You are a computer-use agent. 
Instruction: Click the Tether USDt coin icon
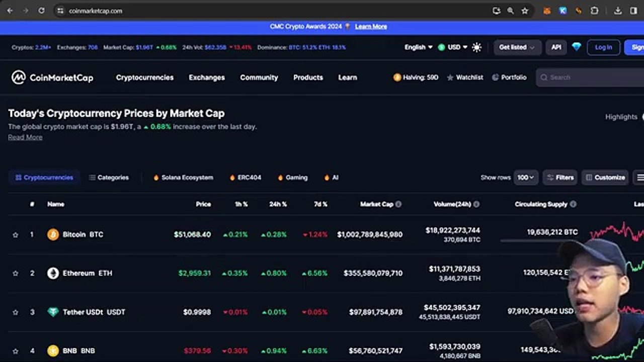point(53,312)
